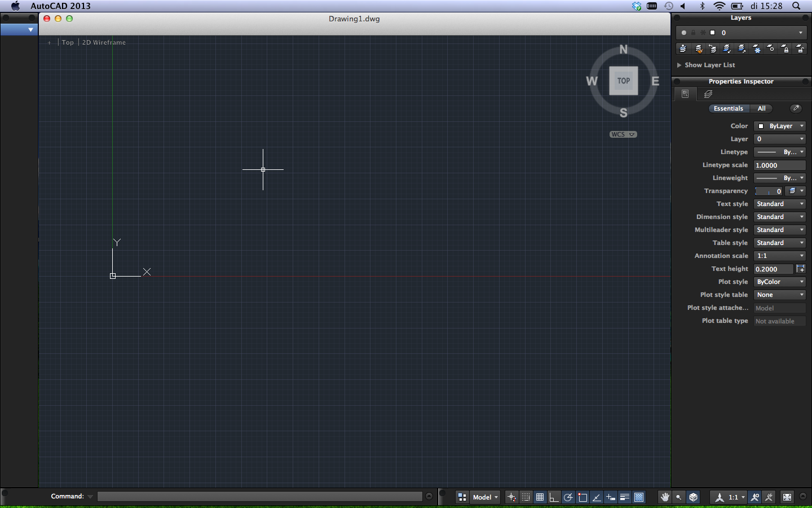Click the layout quick view icon

(x=462, y=497)
